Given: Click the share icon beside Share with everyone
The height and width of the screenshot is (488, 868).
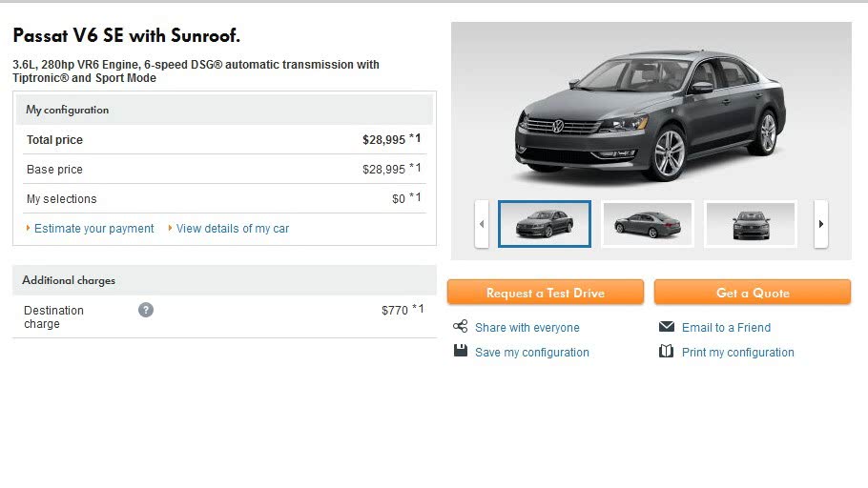Looking at the screenshot, I should click(x=460, y=326).
